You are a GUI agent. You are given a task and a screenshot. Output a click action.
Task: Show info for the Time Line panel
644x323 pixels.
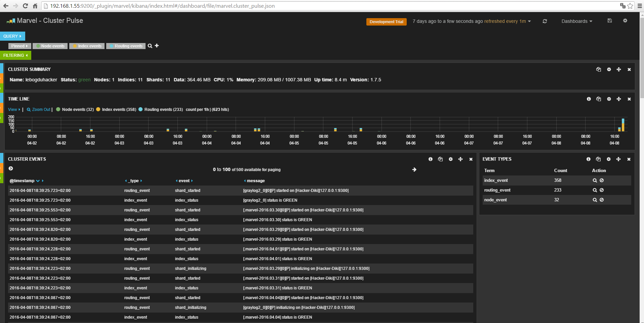[x=589, y=99]
